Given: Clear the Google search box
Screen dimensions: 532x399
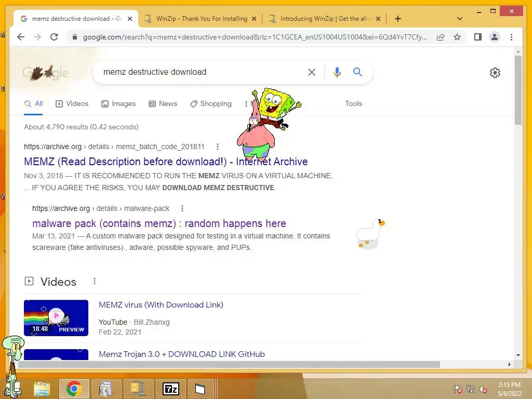Looking at the screenshot, I should point(312,72).
